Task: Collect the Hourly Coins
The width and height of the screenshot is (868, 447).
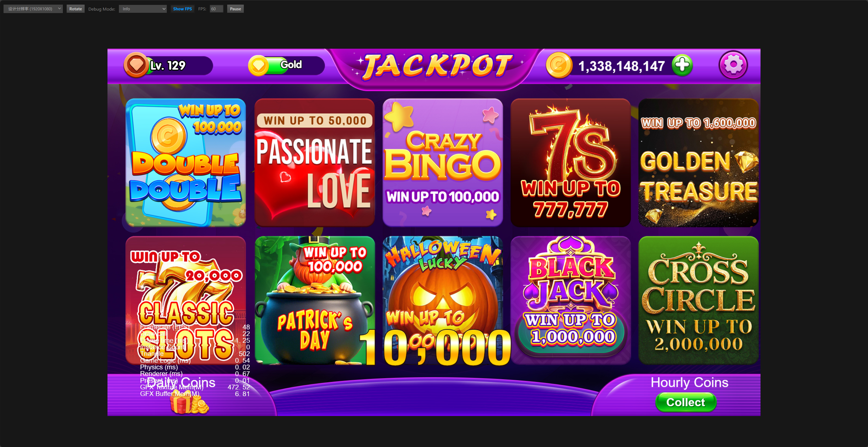Action: (x=685, y=402)
